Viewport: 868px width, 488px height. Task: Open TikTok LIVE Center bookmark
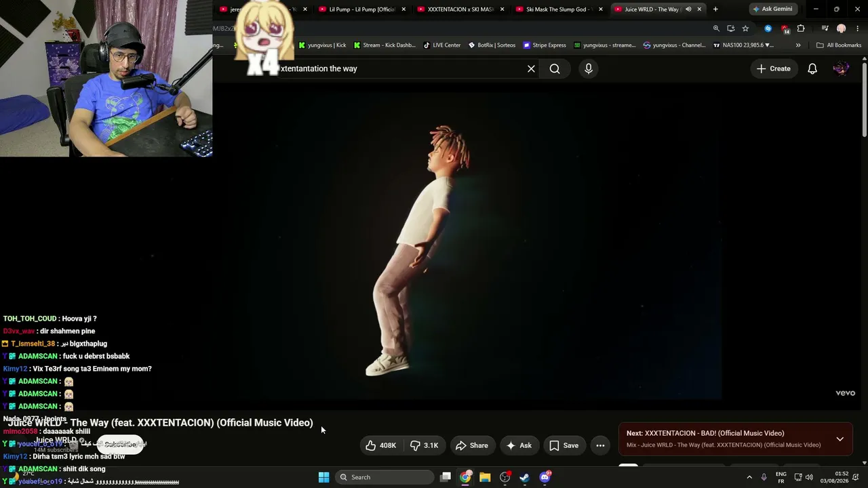pos(441,45)
